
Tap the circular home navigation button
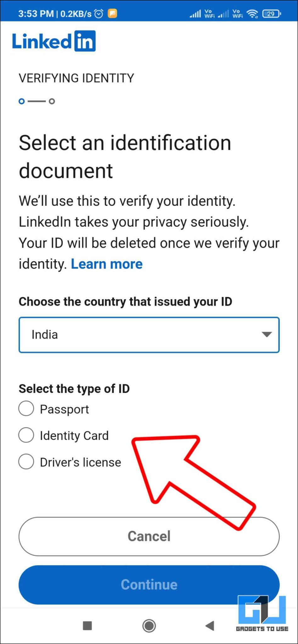[149, 626]
